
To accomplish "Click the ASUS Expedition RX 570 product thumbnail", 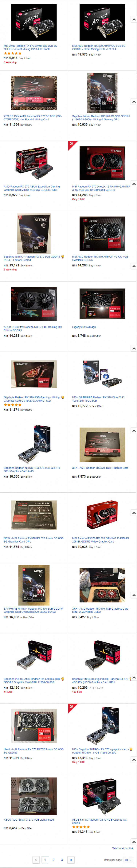I will (x=34, y=163).
